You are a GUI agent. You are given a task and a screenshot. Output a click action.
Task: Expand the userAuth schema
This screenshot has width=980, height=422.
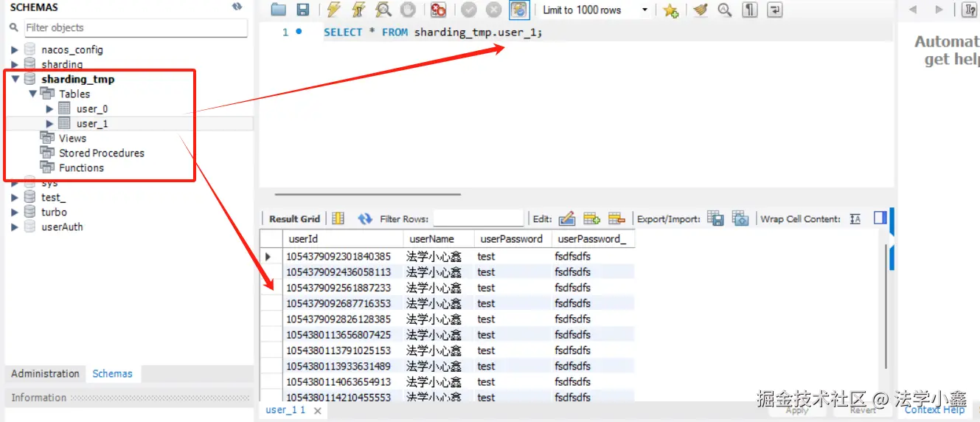click(x=14, y=226)
